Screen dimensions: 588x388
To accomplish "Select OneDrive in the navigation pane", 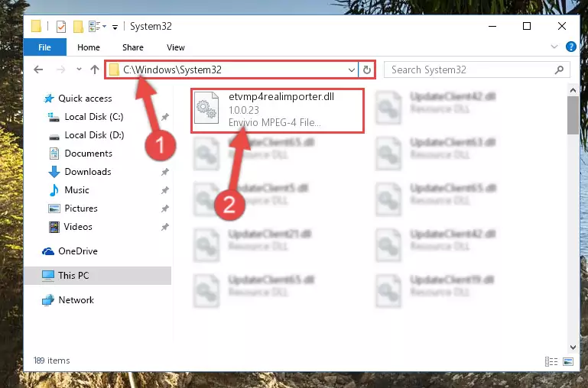I will pyautogui.click(x=78, y=251).
